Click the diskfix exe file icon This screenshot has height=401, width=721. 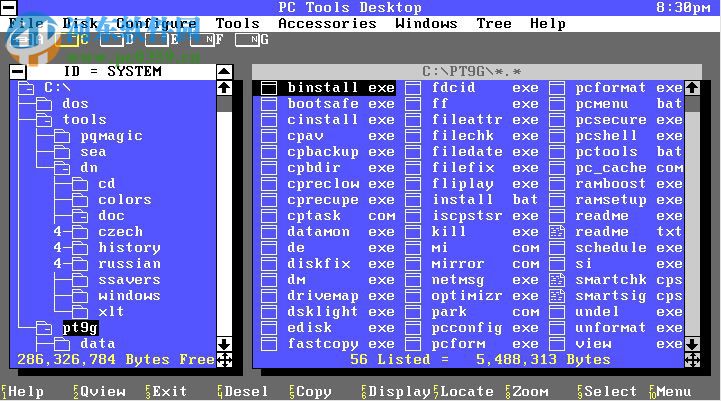click(x=269, y=264)
